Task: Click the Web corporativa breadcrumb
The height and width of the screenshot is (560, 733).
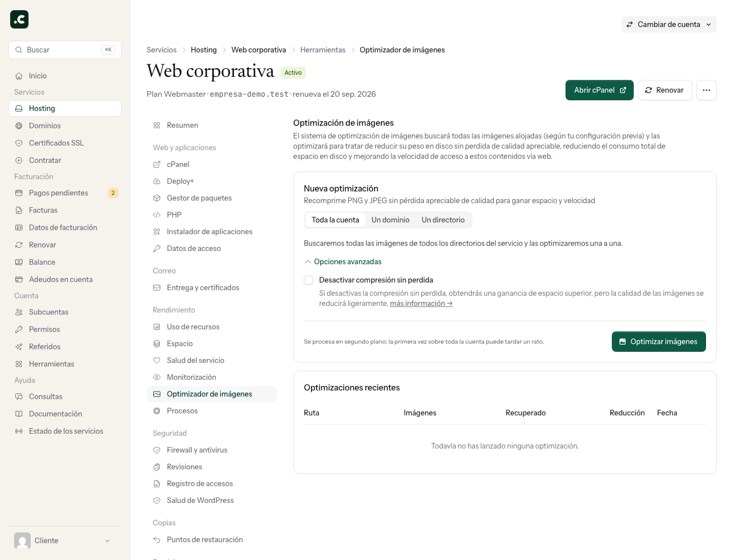Action: tap(259, 50)
